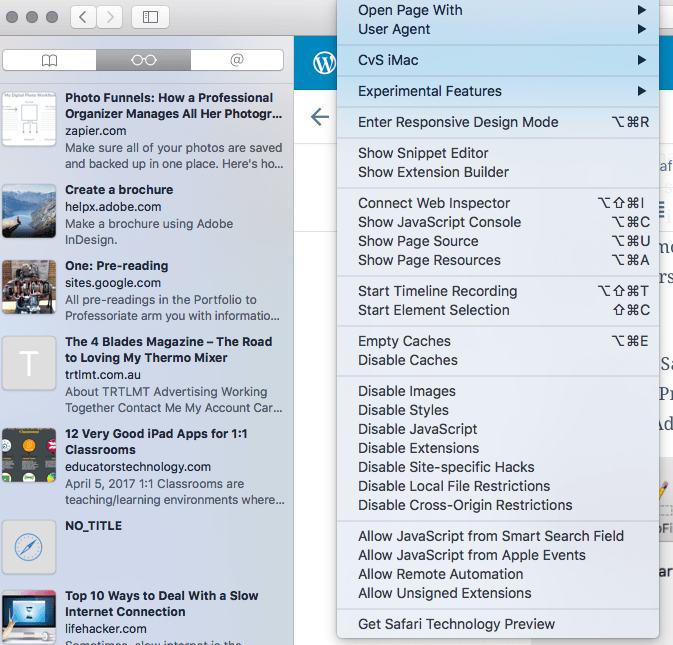Select Show JavaScript Console menu item
Image resolution: width=673 pixels, height=645 pixels.
(439, 222)
